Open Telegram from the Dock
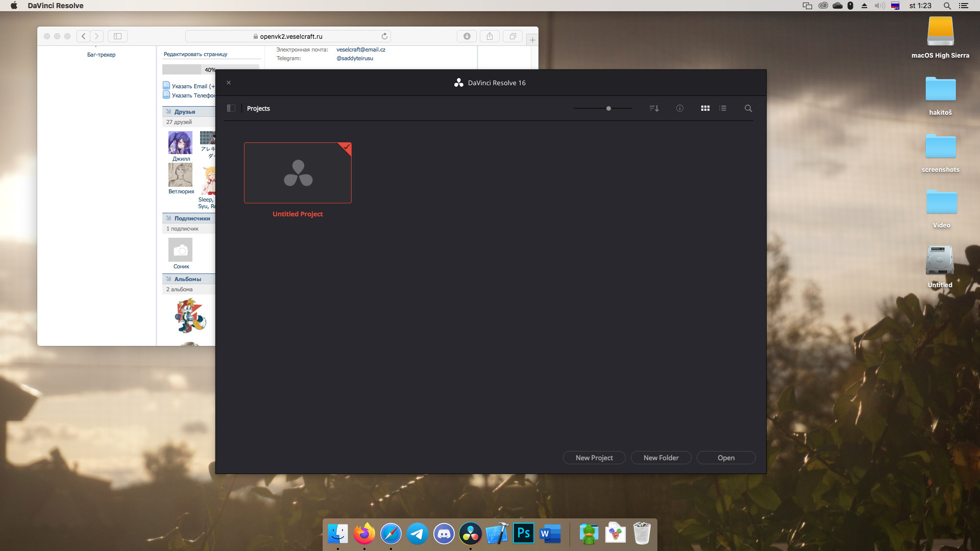 point(417,534)
